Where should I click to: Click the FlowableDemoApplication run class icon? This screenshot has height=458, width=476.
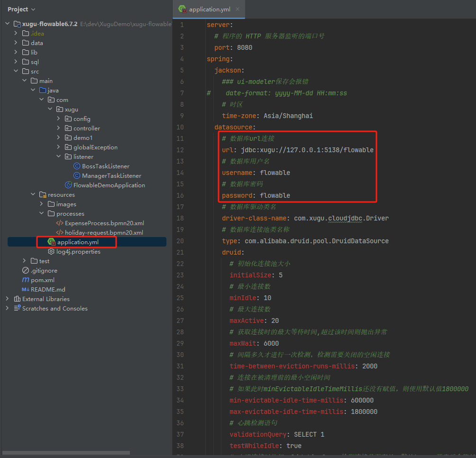[x=68, y=185]
